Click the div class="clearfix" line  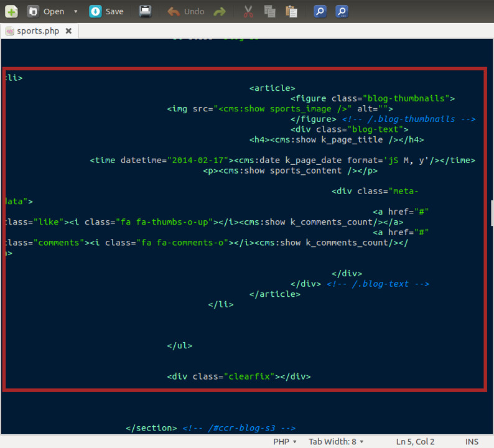[x=238, y=376]
